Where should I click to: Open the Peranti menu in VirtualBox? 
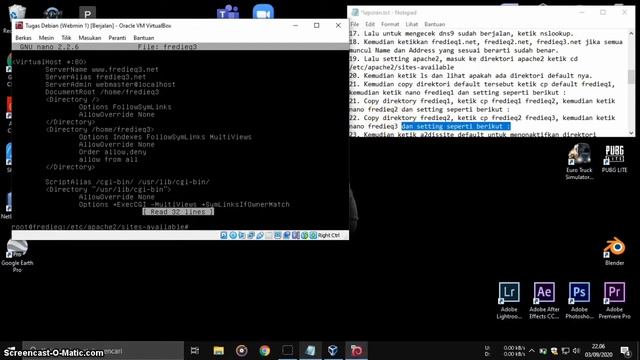click(x=117, y=38)
